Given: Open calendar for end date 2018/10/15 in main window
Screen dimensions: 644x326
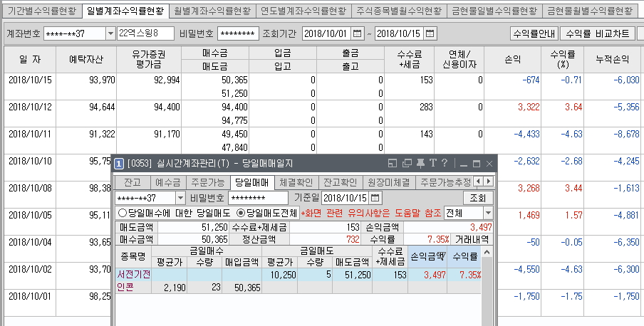Looking at the screenshot, I should tap(430, 33).
